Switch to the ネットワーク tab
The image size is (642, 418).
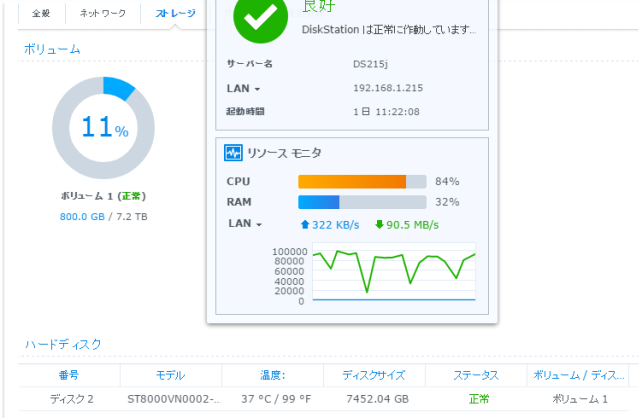(103, 13)
